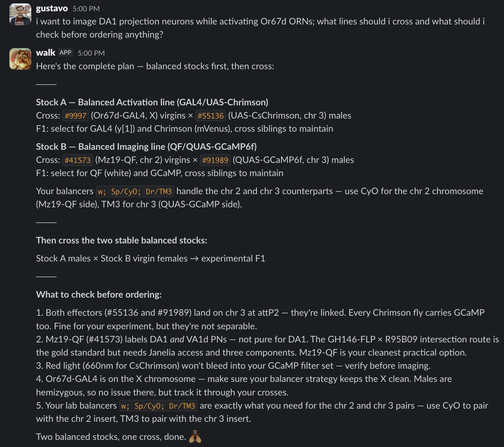Viewport: 504px width, 447px height.
Task: Select the first balancer code snippet w; Sp/CyO; Dr/TM3
Action: [134, 191]
